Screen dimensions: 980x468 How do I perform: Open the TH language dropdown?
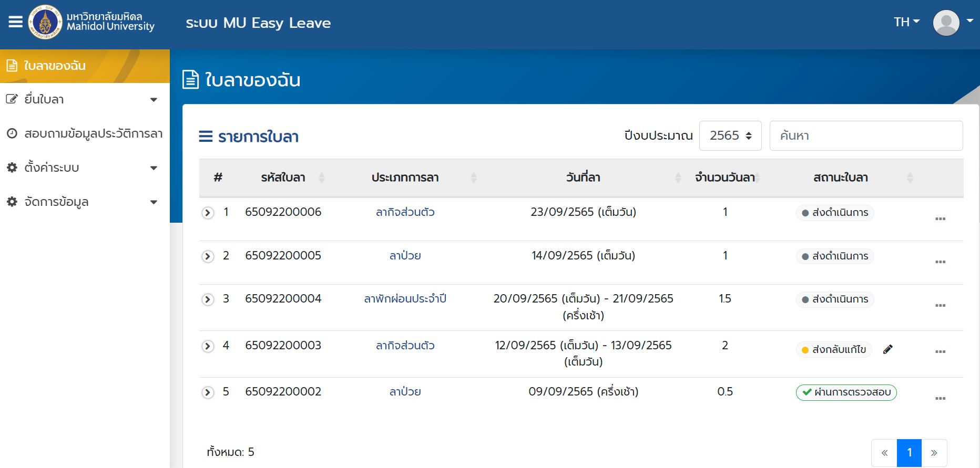point(906,22)
